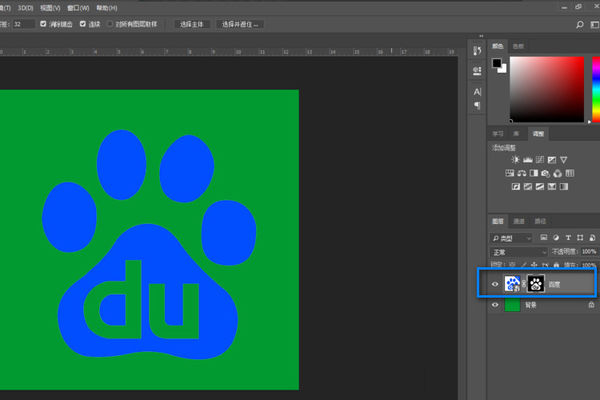
Task: Switch to the 库 libraries tab
Action: [x=516, y=134]
